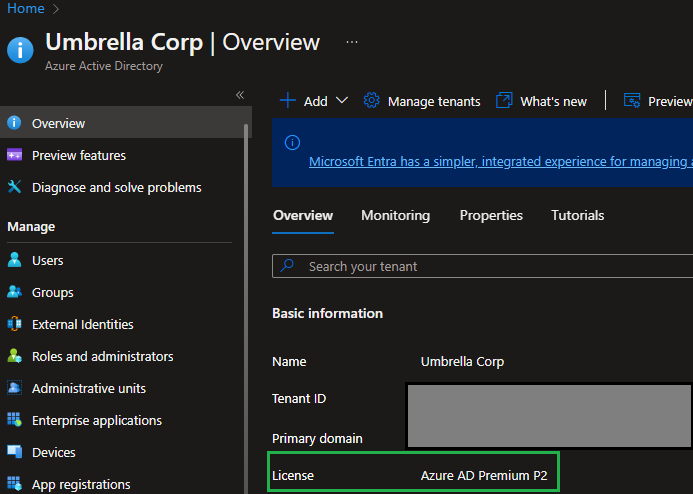The height and width of the screenshot is (494, 693).
Task: Click the Home breadcrumb link
Action: point(26,8)
